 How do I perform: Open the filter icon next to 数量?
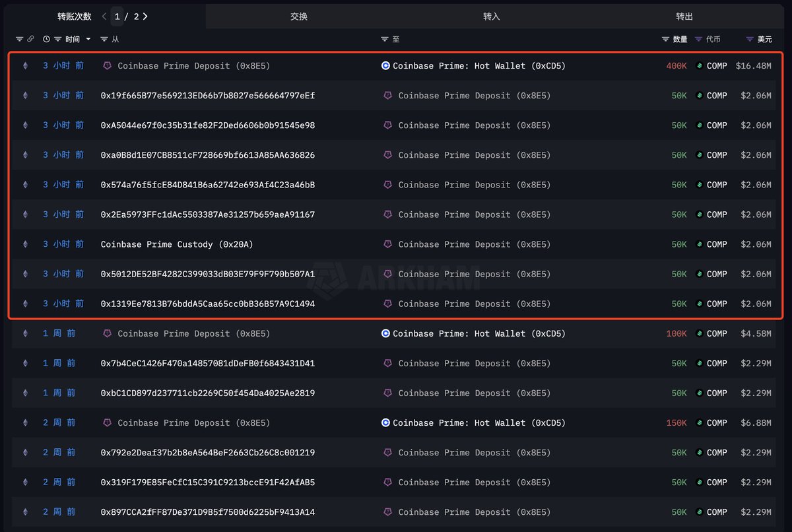pos(665,40)
